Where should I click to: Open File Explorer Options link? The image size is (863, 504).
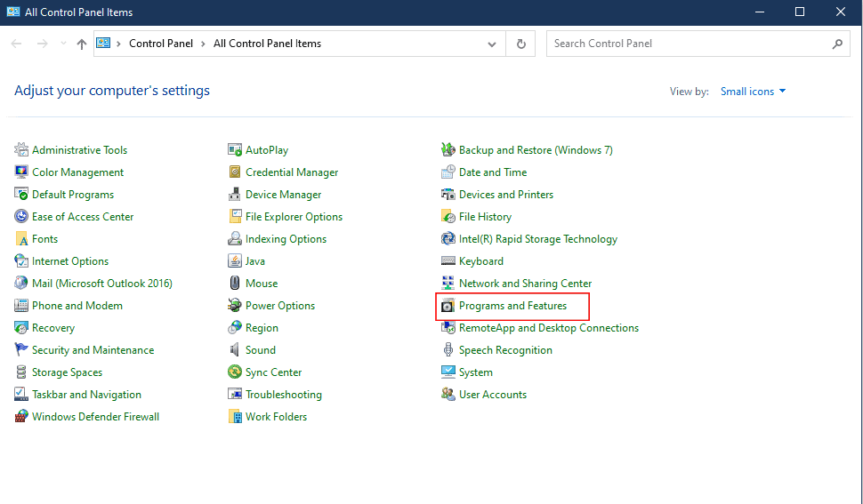point(294,217)
